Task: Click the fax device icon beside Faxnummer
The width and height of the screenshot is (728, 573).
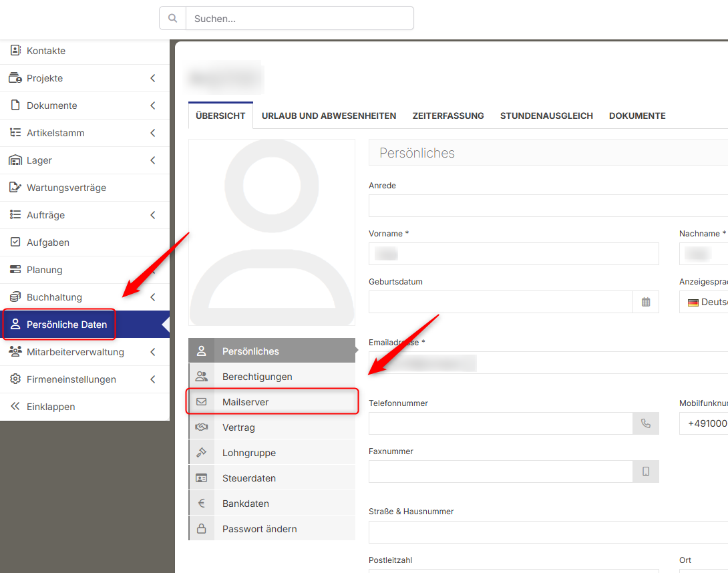Action: pos(645,471)
